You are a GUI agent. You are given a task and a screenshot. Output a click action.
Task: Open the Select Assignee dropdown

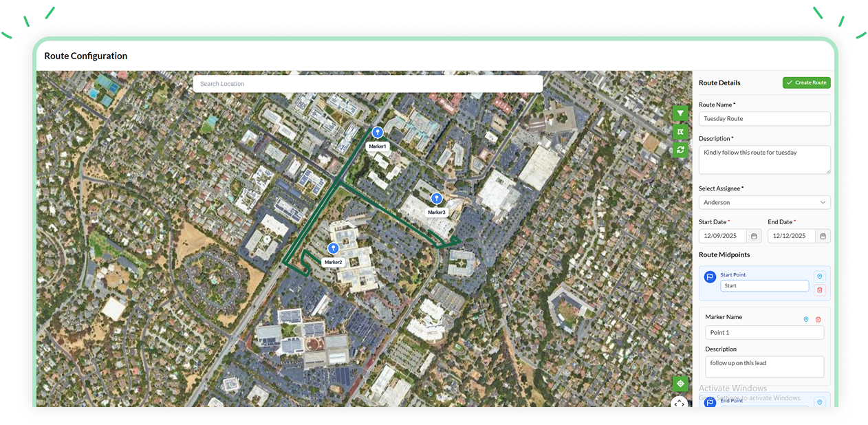pyautogui.click(x=764, y=202)
